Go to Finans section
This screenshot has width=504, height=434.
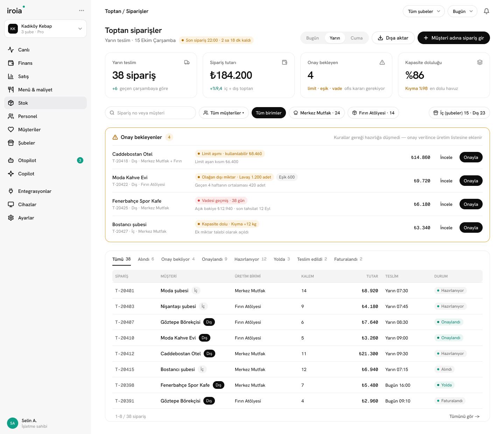click(x=45, y=63)
